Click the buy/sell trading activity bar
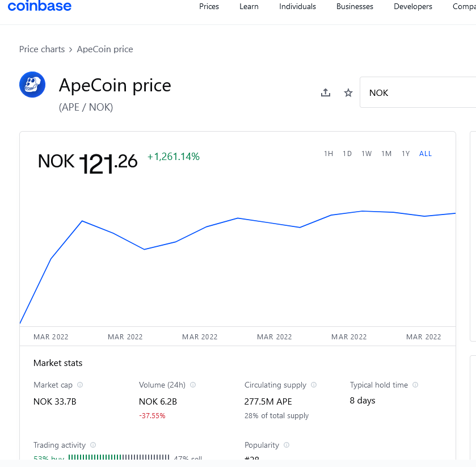This screenshot has width=476, height=467. (x=119, y=457)
